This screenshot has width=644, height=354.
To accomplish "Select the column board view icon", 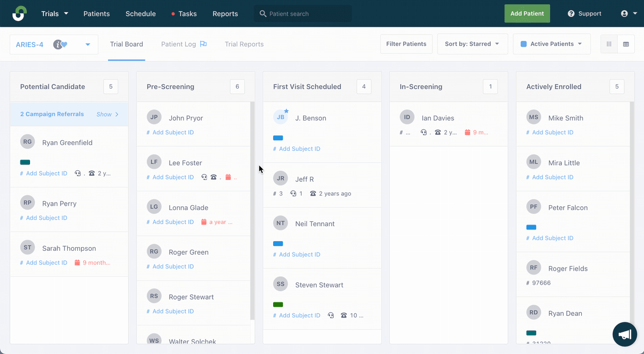I will click(x=609, y=44).
